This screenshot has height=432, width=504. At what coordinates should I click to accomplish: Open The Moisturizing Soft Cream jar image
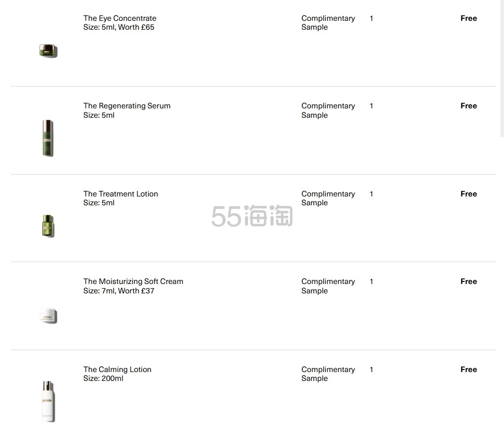[x=48, y=316]
